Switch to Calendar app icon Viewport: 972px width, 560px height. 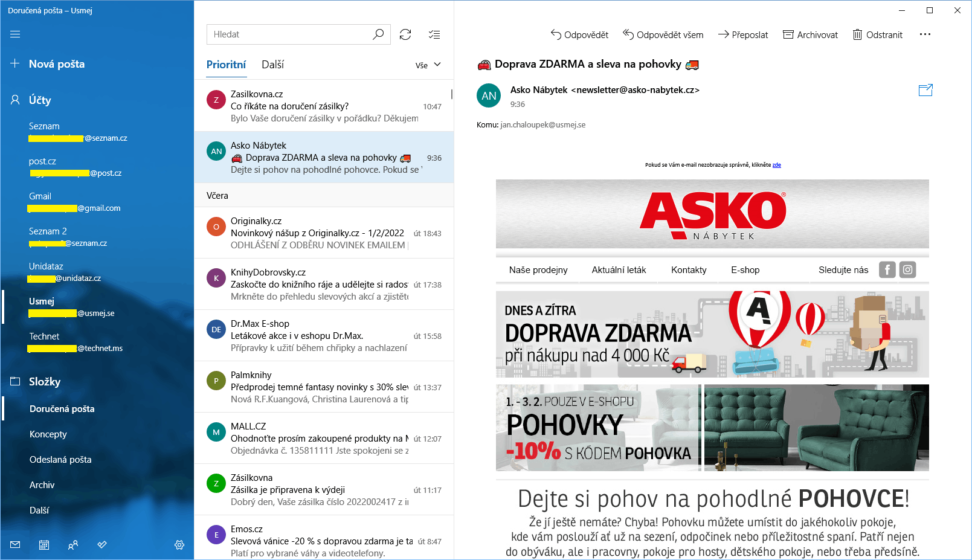point(44,545)
